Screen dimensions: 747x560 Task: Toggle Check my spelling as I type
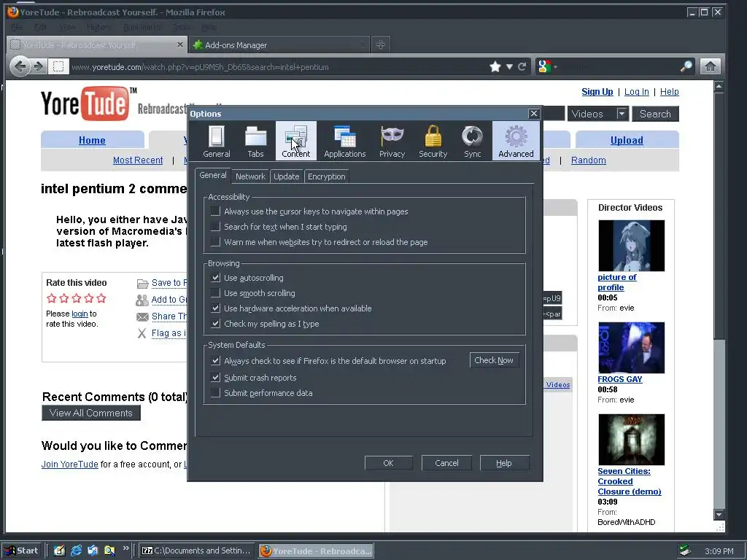[x=215, y=323]
